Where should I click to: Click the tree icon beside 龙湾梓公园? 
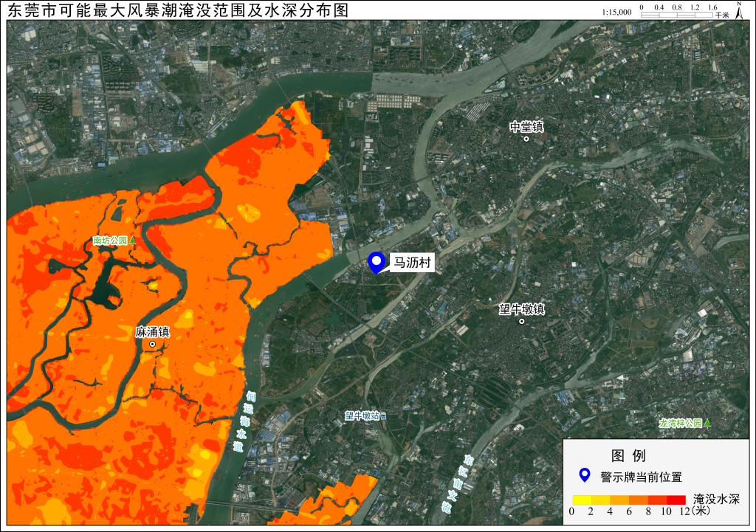click(707, 423)
